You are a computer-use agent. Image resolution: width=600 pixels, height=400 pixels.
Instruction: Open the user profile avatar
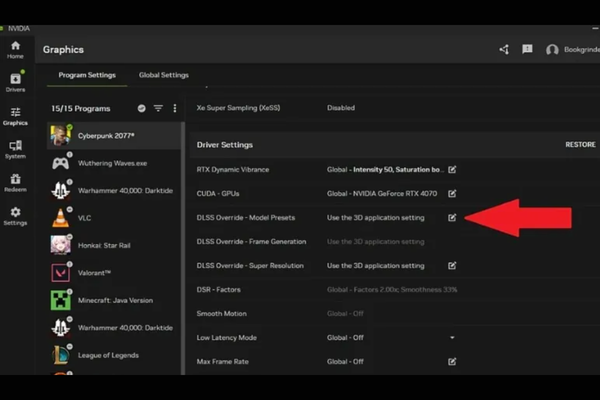click(x=552, y=50)
